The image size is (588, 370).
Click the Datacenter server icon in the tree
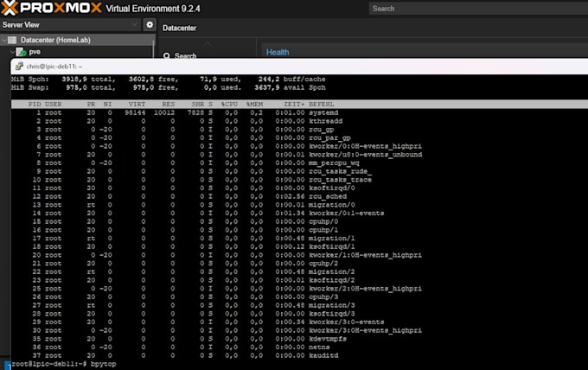(x=12, y=40)
